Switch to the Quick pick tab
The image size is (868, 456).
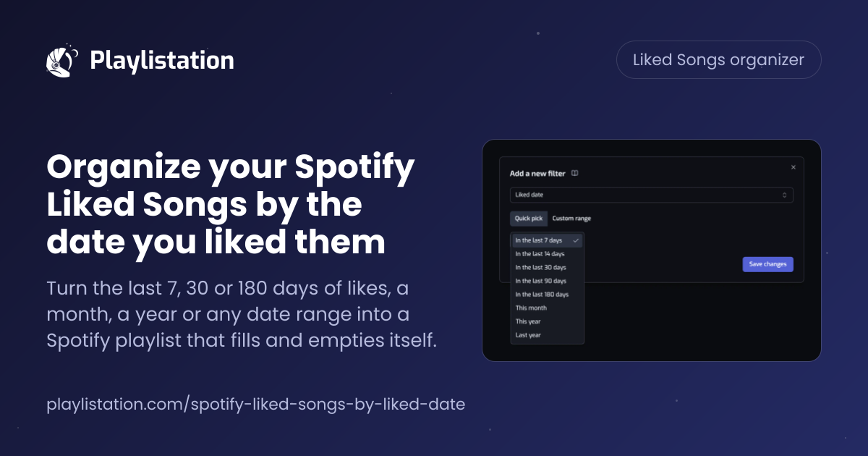pyautogui.click(x=529, y=219)
